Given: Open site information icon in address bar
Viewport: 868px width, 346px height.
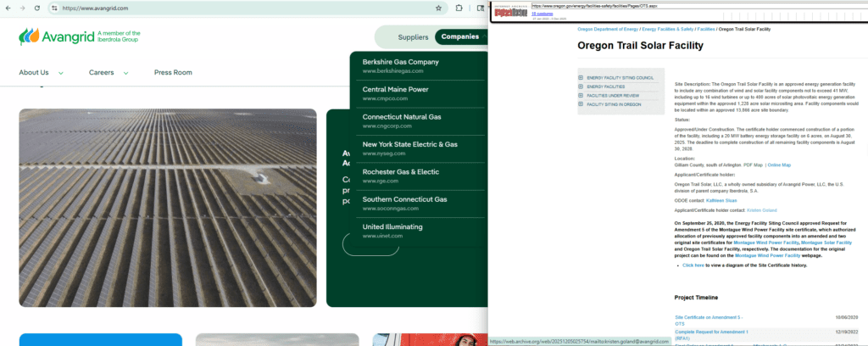Looking at the screenshot, I should pos(54,8).
